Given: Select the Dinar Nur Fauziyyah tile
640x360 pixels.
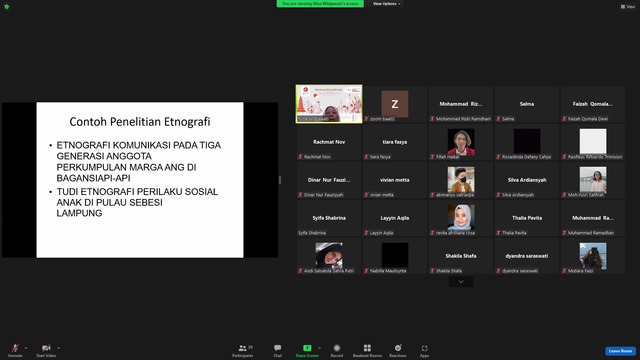Looking at the screenshot, I should [x=329, y=180].
